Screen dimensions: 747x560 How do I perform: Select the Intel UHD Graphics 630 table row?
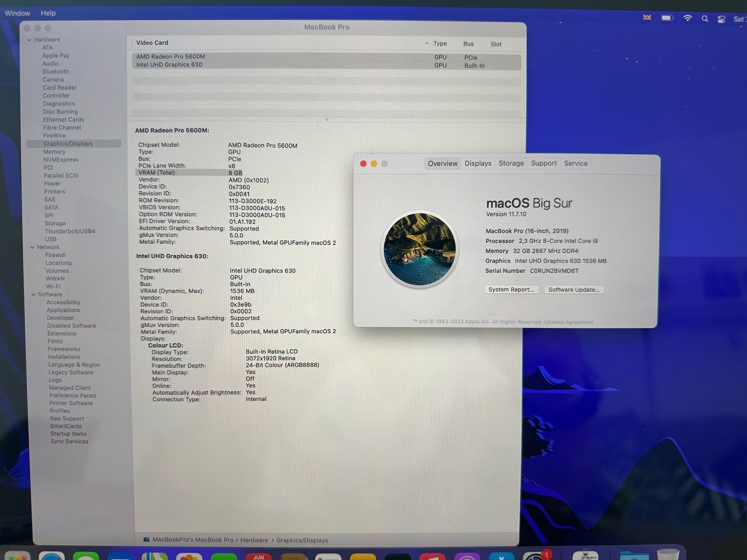point(326,65)
